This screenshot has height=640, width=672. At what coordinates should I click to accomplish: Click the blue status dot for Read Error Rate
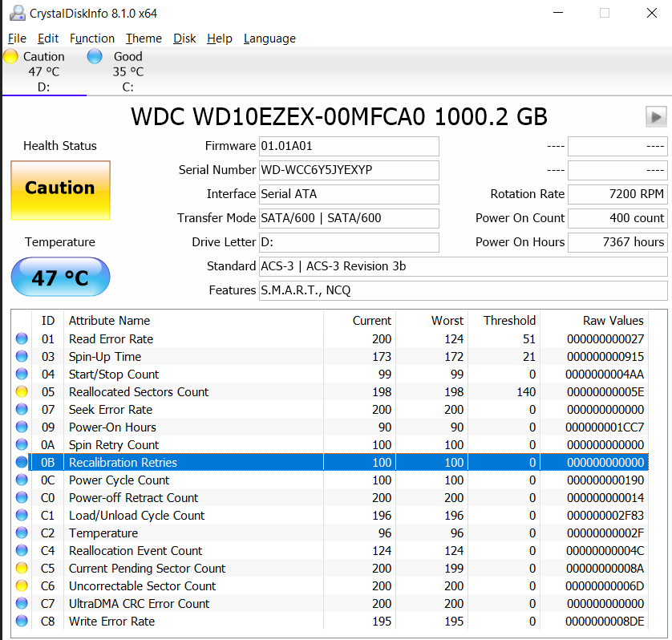point(22,338)
